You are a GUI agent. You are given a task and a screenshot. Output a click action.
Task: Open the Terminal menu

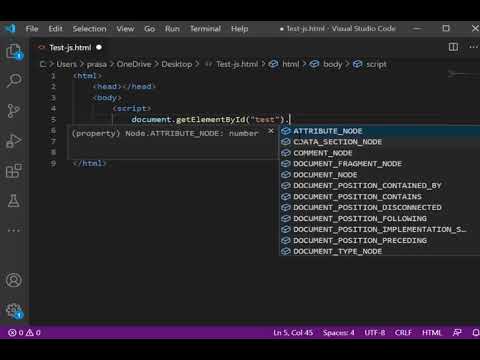pyautogui.click(x=205, y=29)
